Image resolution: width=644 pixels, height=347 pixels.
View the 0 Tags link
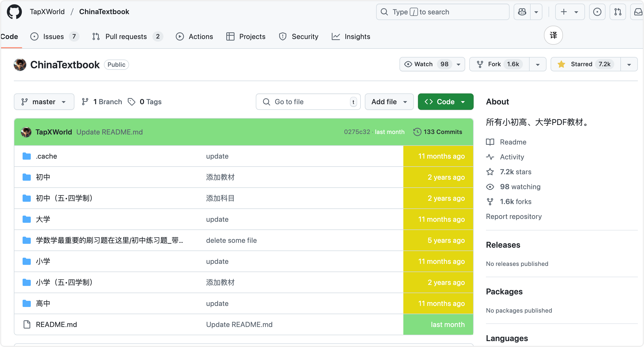point(145,102)
